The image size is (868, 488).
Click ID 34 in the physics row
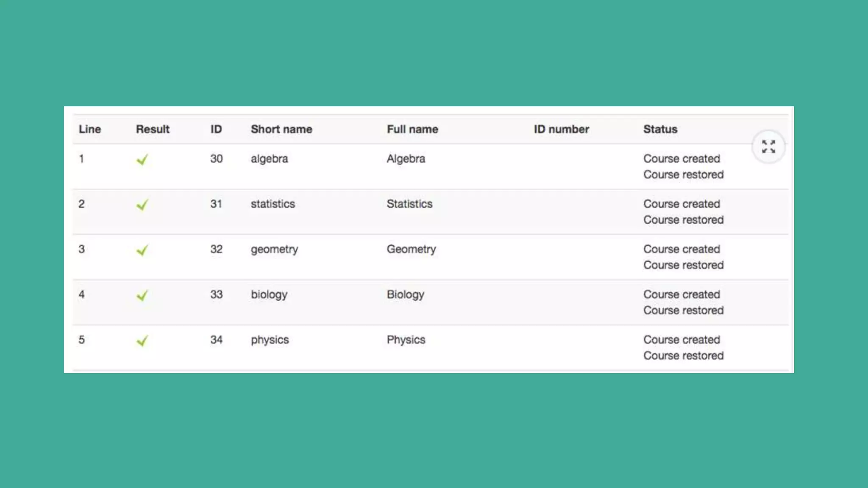[x=216, y=340]
